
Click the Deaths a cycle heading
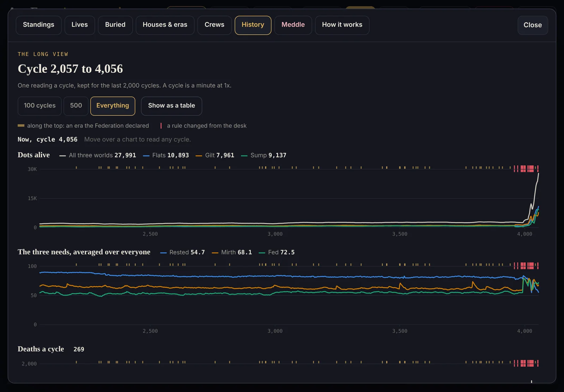41,349
